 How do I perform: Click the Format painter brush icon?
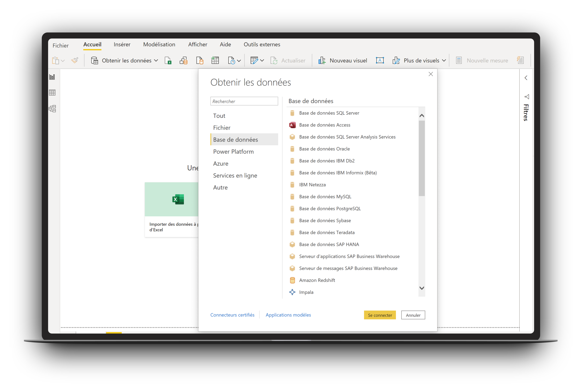pos(75,60)
